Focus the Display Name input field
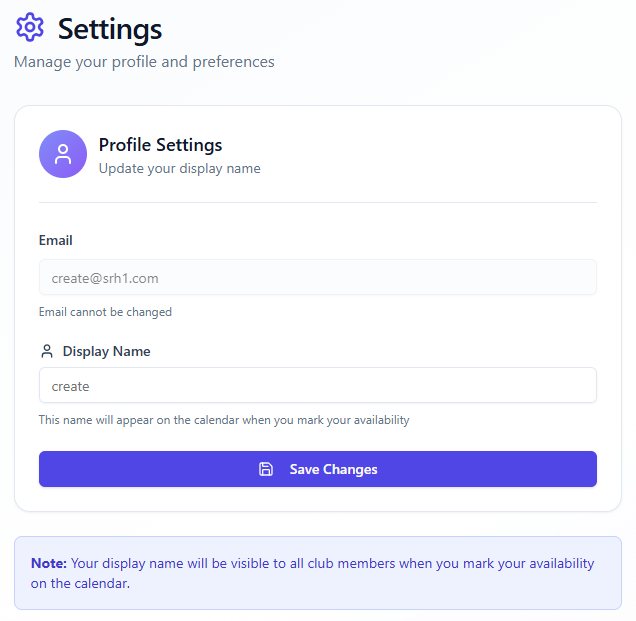Screen dimensions: 636x621 point(318,386)
